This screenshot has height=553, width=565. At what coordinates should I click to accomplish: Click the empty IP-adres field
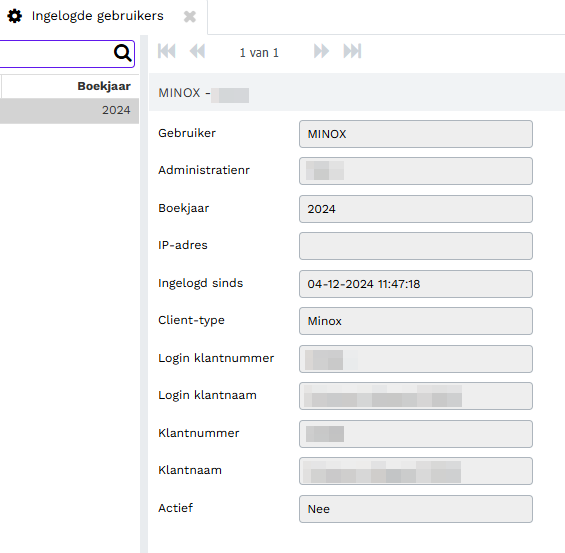pyautogui.click(x=415, y=246)
